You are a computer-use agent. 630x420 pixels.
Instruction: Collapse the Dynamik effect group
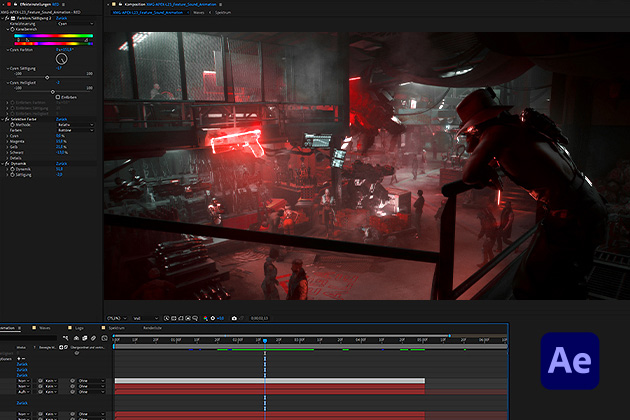point(2,164)
